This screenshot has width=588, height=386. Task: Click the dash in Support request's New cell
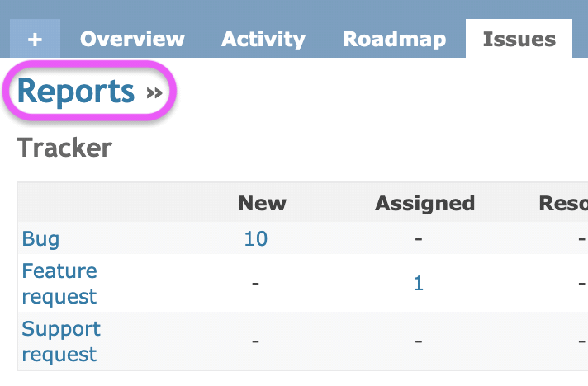pyautogui.click(x=255, y=341)
